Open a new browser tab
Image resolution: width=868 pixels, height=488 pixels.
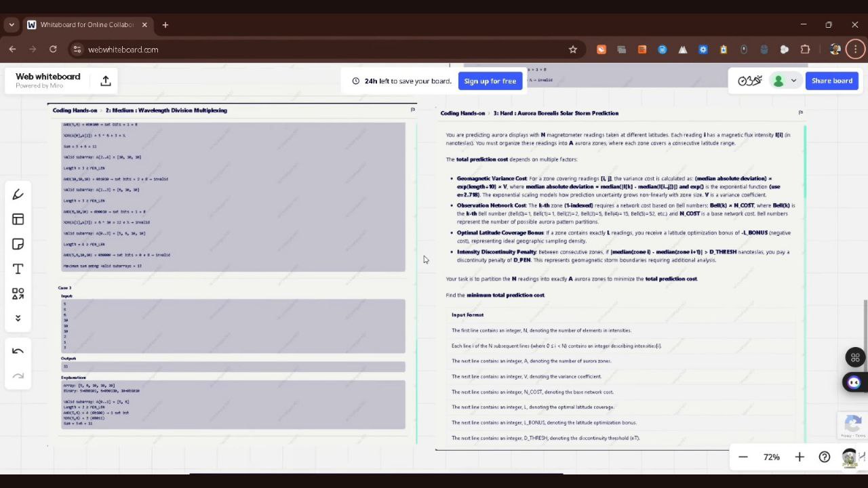(165, 24)
